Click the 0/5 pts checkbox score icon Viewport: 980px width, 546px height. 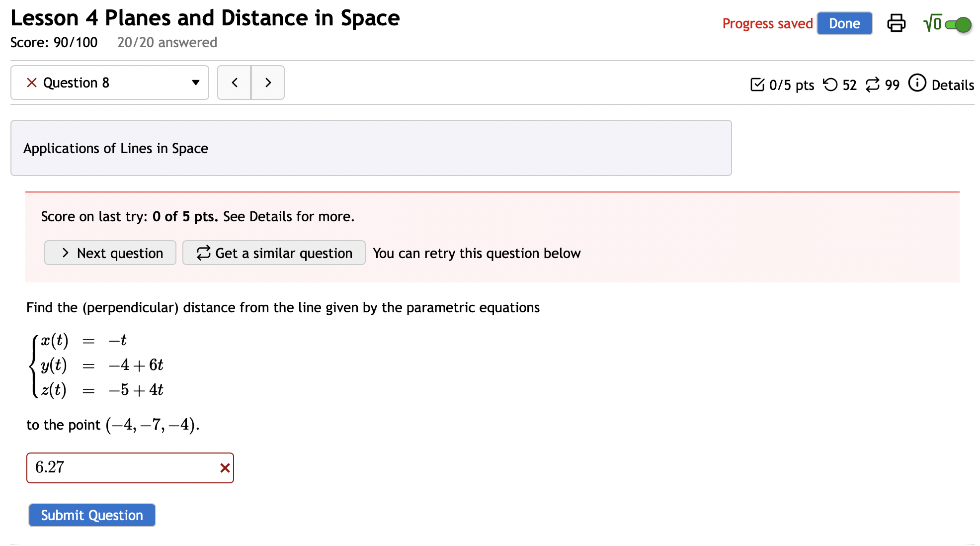click(757, 85)
